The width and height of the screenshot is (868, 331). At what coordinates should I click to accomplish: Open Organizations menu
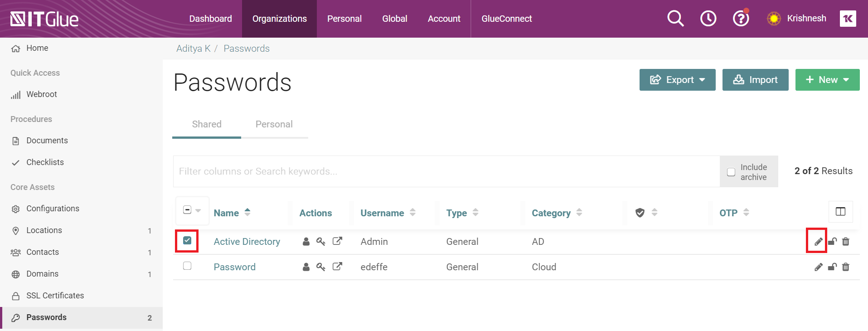click(279, 19)
